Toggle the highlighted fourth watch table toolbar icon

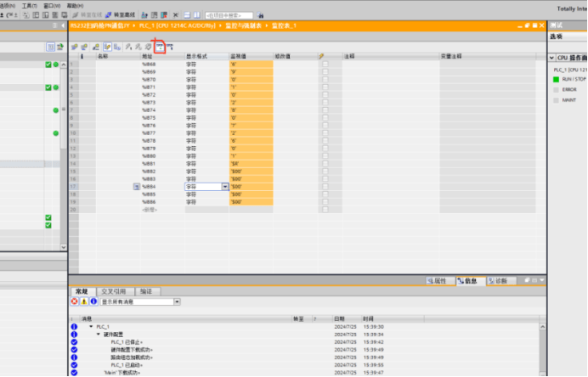tap(107, 47)
